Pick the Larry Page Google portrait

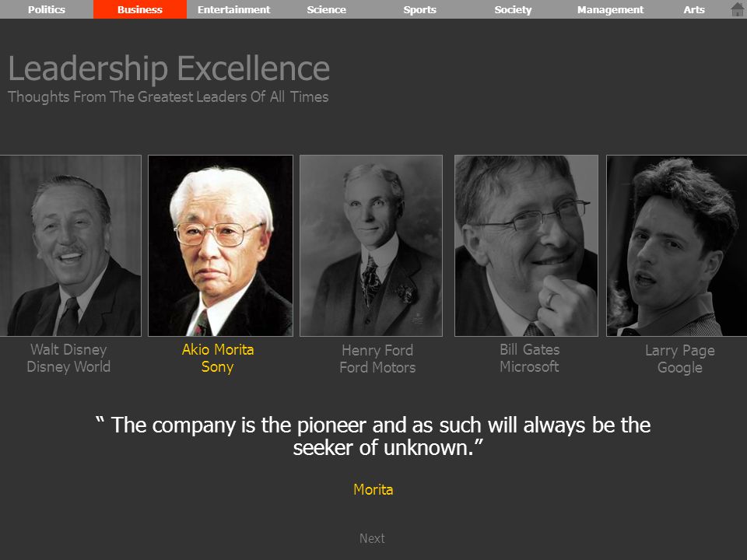(676, 246)
